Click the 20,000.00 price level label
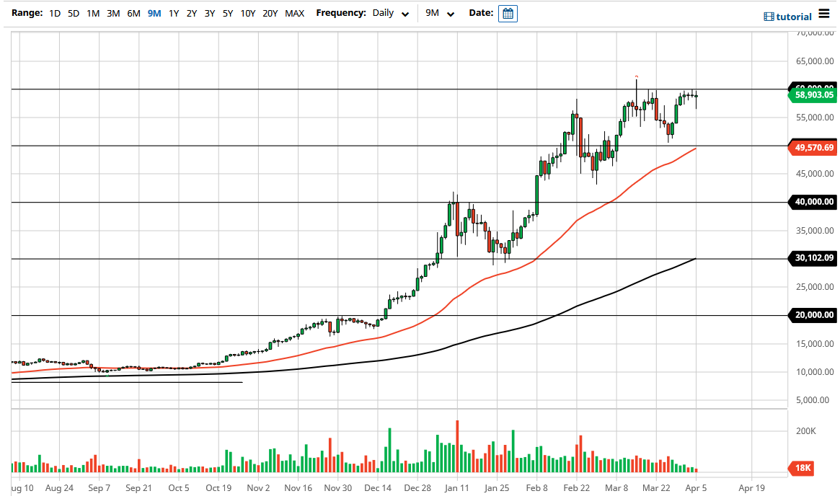The height and width of the screenshot is (504, 840). coord(813,314)
